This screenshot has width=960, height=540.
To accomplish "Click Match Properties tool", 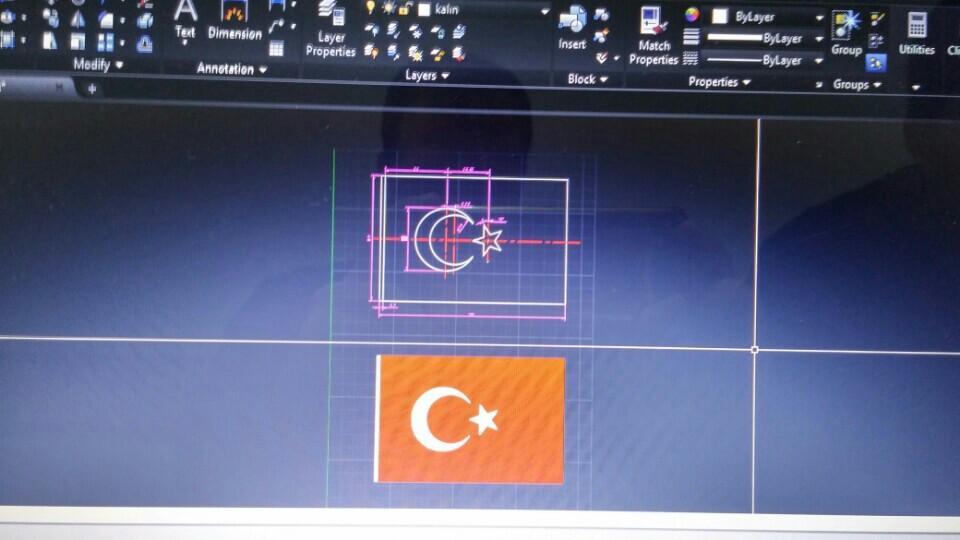I will 653,36.
